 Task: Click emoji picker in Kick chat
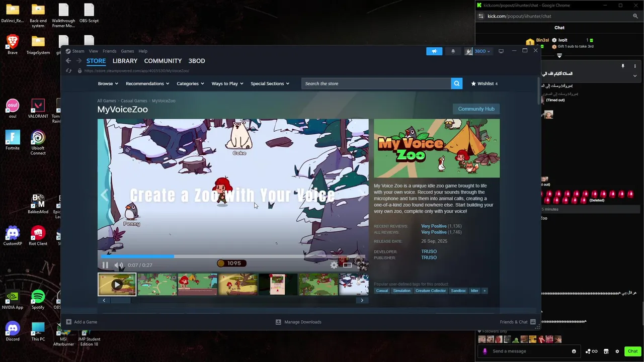[x=574, y=351]
